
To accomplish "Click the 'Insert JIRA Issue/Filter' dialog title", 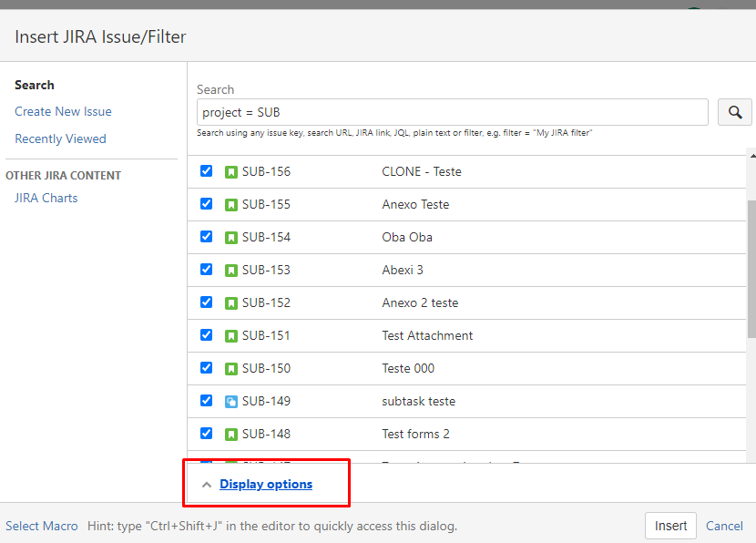I will coord(100,36).
